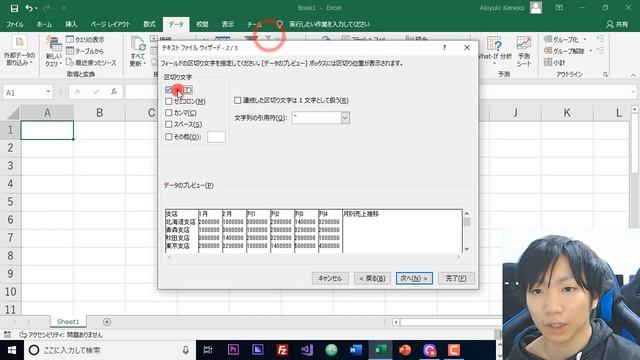Switch to the 校閲 tab
640x360 pixels.
pyautogui.click(x=202, y=24)
